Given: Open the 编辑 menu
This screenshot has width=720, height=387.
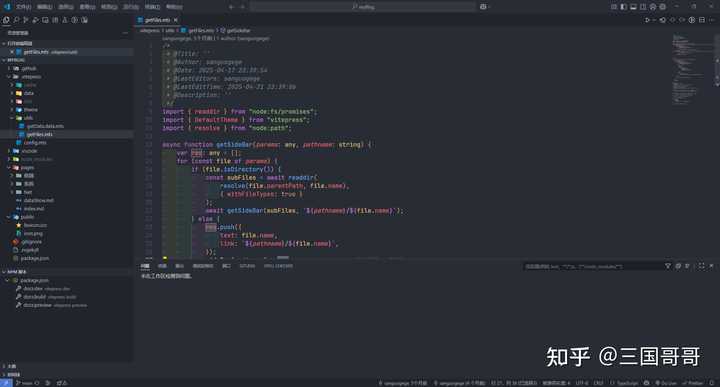Looking at the screenshot, I should click(45, 7).
